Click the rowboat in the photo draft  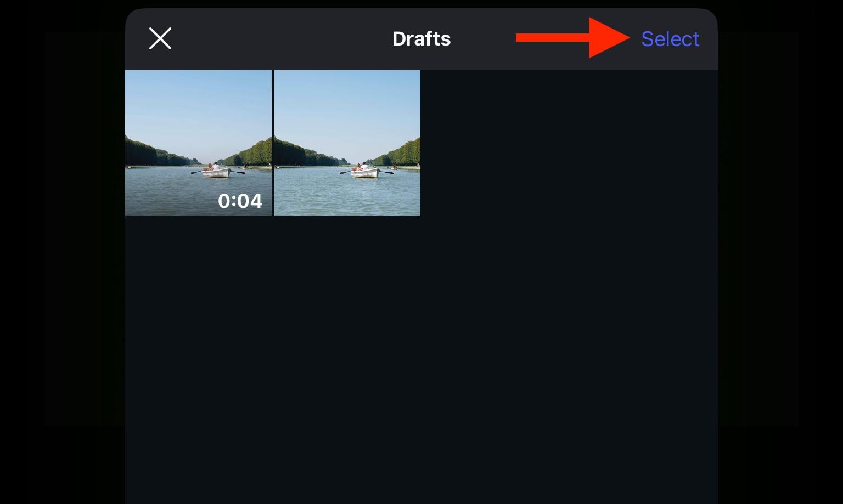[366, 171]
